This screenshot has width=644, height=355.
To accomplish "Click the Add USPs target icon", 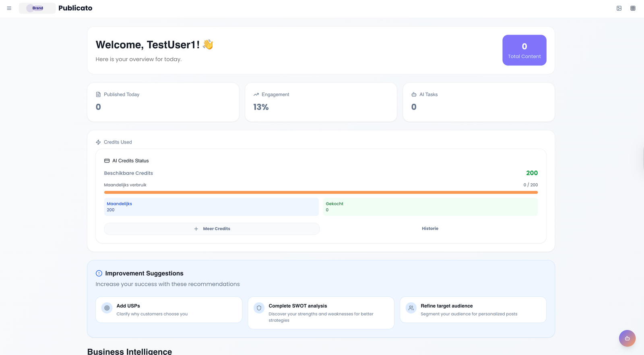I will (107, 308).
